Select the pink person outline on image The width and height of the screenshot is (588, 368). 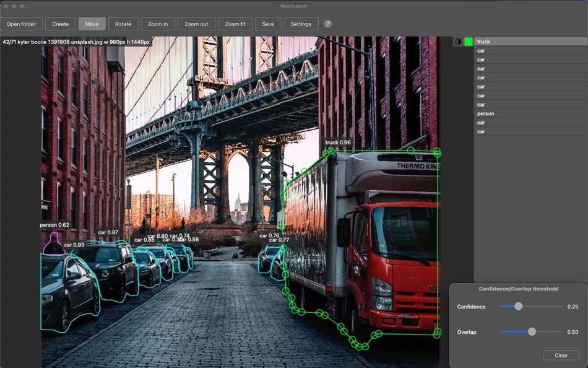point(54,245)
